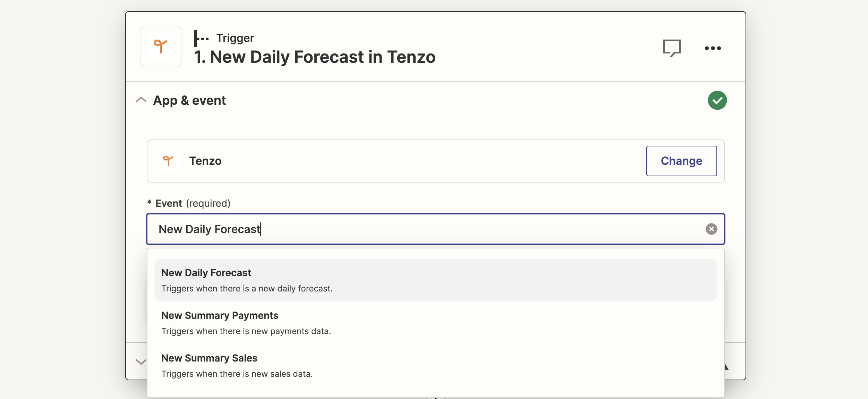Click the App & event section heading
The image size is (868, 399).
click(x=189, y=100)
